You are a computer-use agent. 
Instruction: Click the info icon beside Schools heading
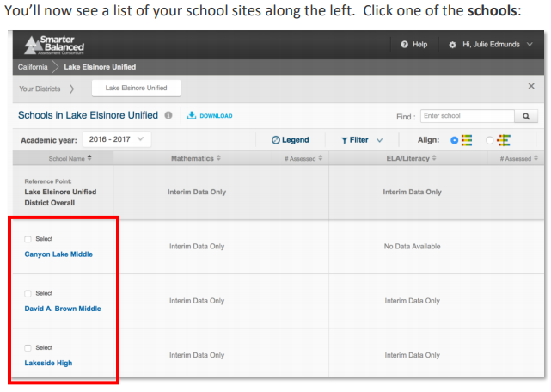(x=168, y=115)
